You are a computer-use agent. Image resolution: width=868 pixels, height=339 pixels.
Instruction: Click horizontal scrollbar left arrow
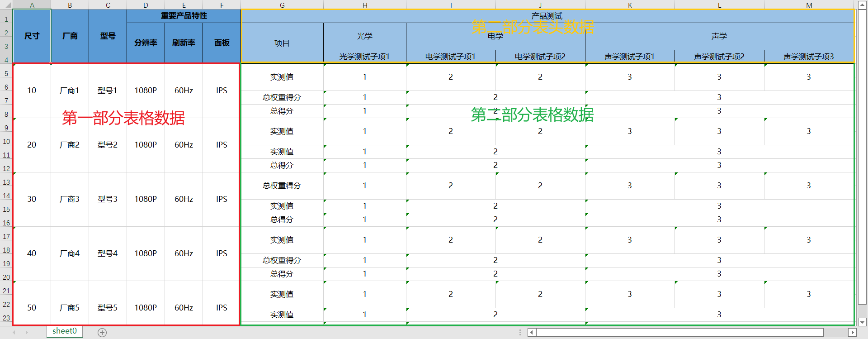pos(532,332)
